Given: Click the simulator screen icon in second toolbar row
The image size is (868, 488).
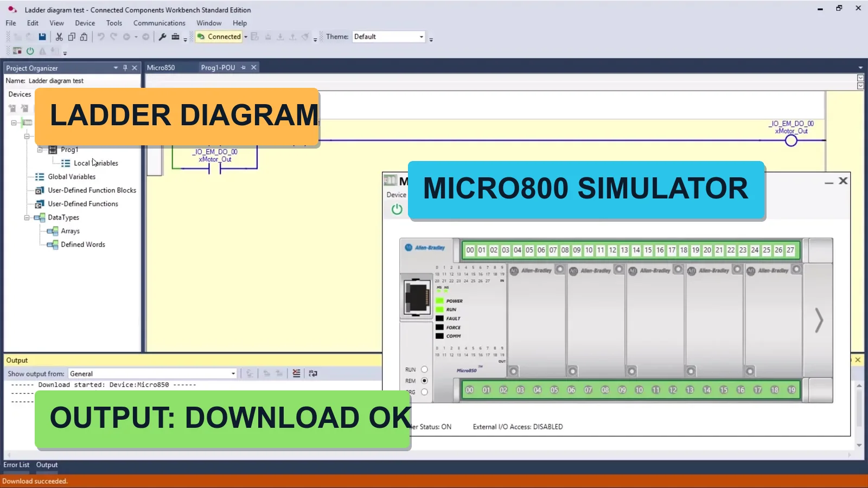Looking at the screenshot, I should [17, 51].
